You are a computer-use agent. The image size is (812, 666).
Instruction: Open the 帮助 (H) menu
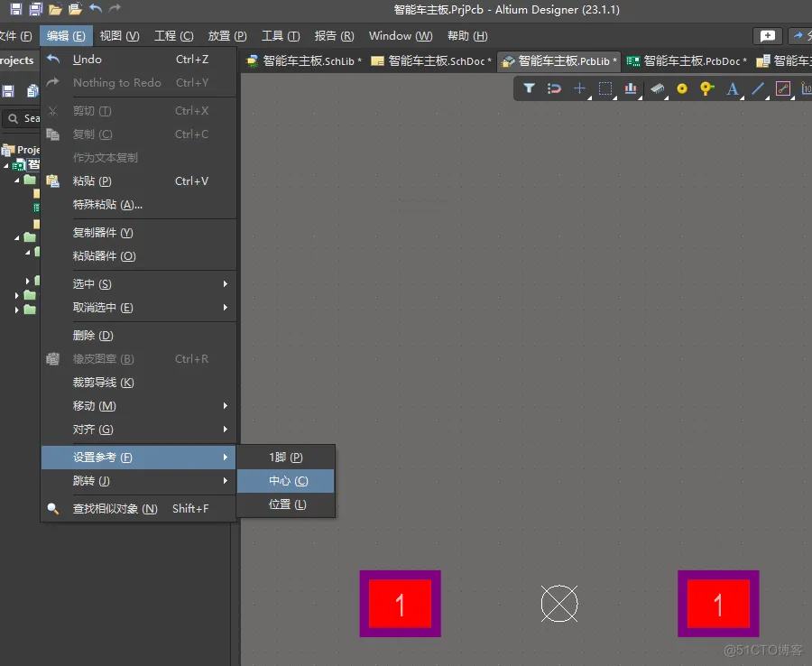coord(467,36)
